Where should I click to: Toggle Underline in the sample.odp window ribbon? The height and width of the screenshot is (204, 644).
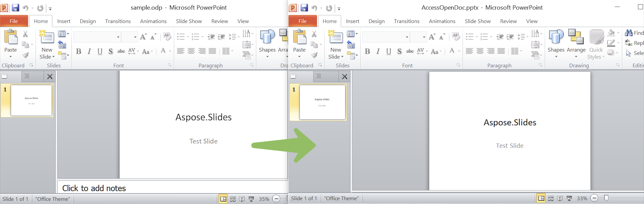pos(100,51)
